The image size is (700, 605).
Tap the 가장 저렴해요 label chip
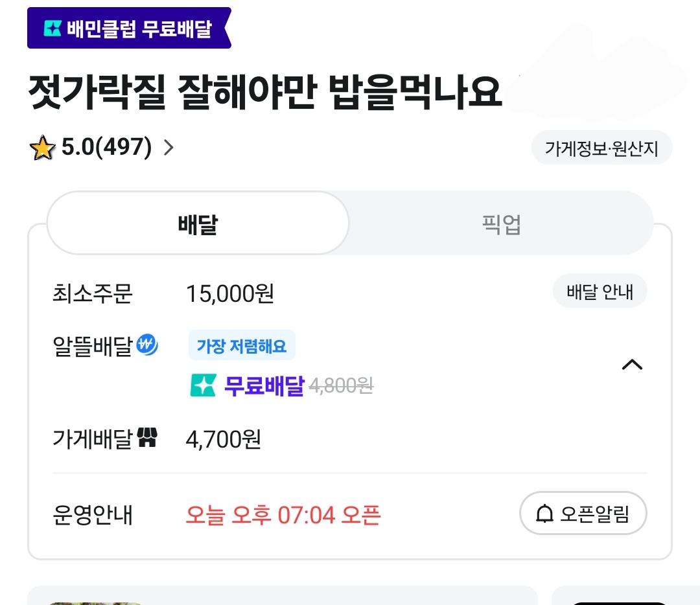point(242,345)
